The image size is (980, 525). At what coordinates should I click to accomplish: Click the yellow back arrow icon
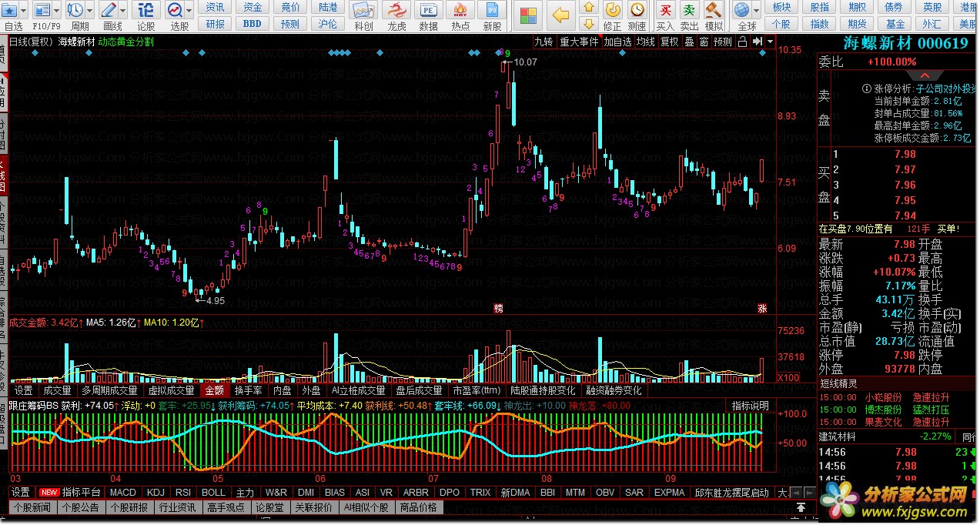[561, 15]
